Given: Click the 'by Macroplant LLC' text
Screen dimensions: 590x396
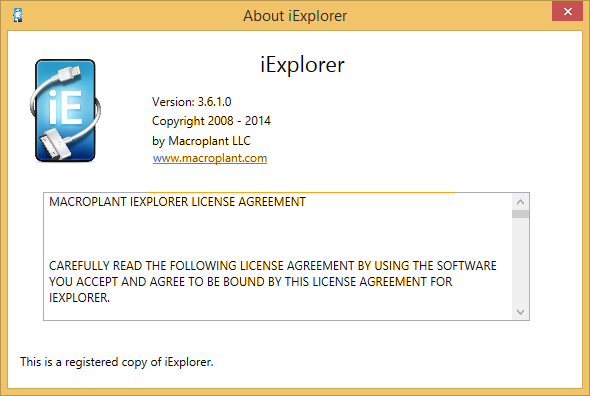Looking at the screenshot, I should pos(201,141).
